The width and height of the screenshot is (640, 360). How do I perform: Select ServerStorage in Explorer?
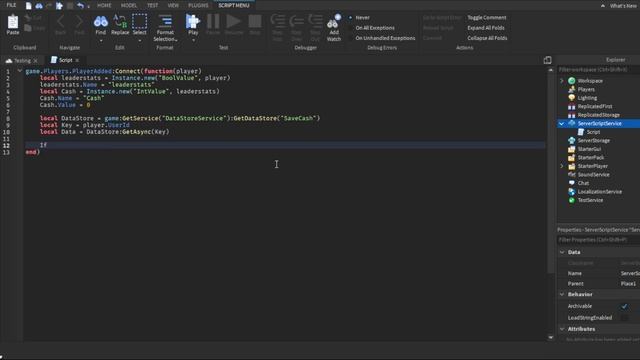[593, 140]
